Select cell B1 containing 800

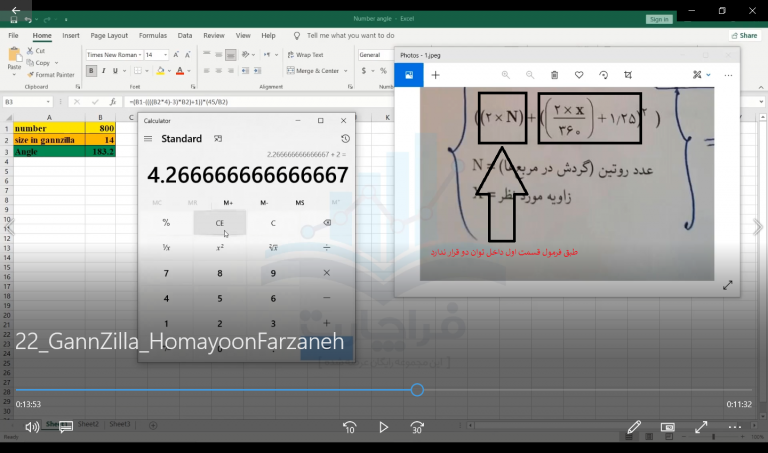(x=100, y=128)
